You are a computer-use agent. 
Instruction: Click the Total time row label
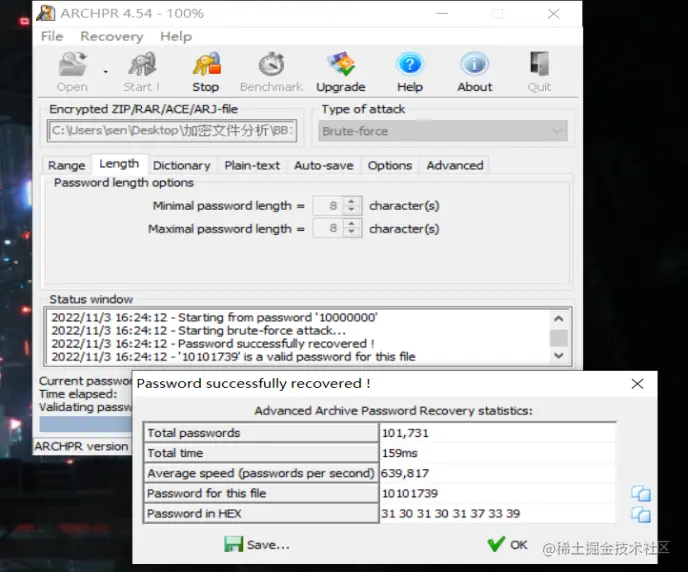coord(175,453)
